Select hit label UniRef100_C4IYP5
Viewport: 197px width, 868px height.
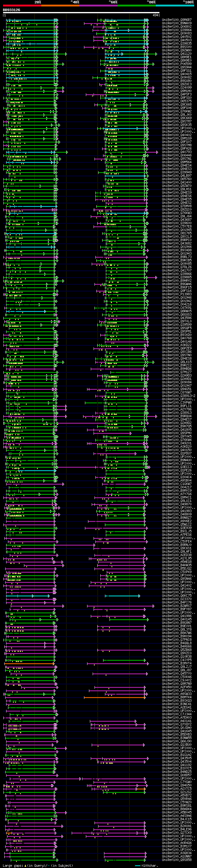coord(177,660)
